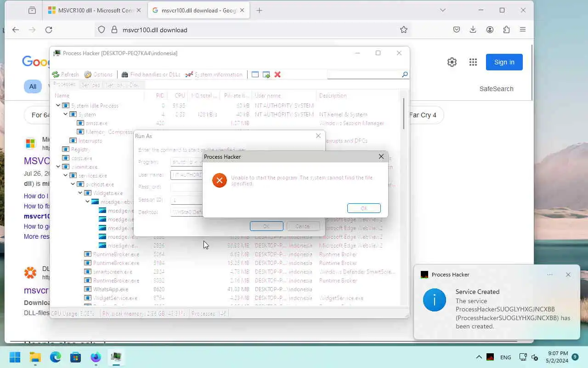Click the SafeSearch link

pos(497,89)
